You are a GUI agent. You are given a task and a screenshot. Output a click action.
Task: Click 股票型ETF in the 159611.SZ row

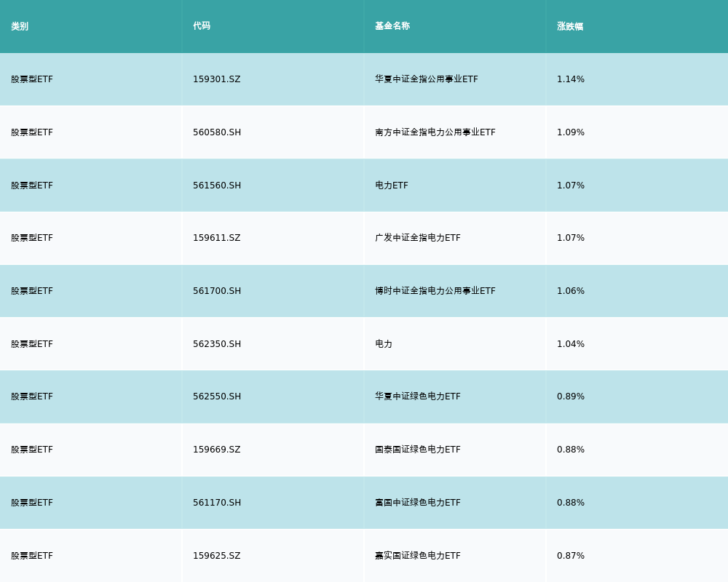32,238
